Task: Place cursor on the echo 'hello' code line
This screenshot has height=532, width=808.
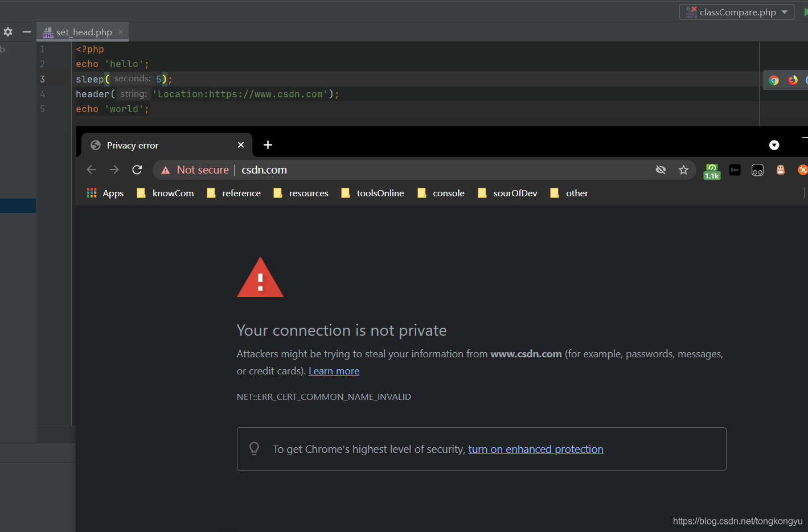Action: click(x=112, y=64)
